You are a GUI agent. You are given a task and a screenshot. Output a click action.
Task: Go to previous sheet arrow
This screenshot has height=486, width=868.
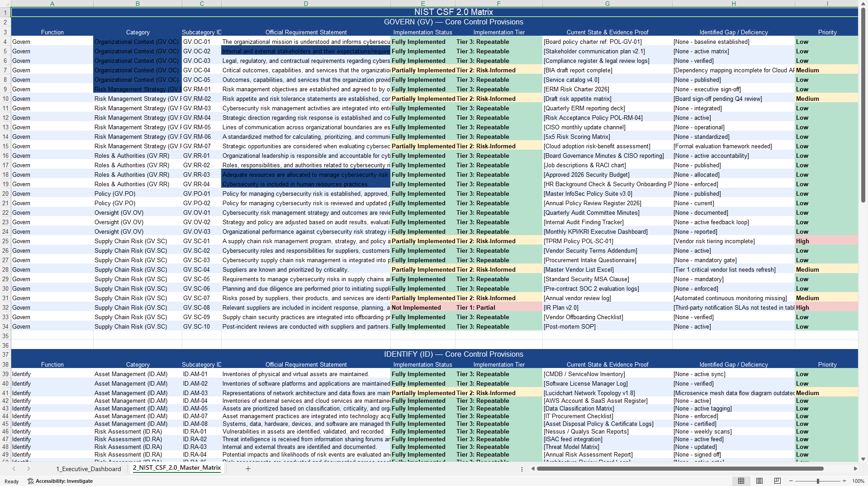[14, 469]
